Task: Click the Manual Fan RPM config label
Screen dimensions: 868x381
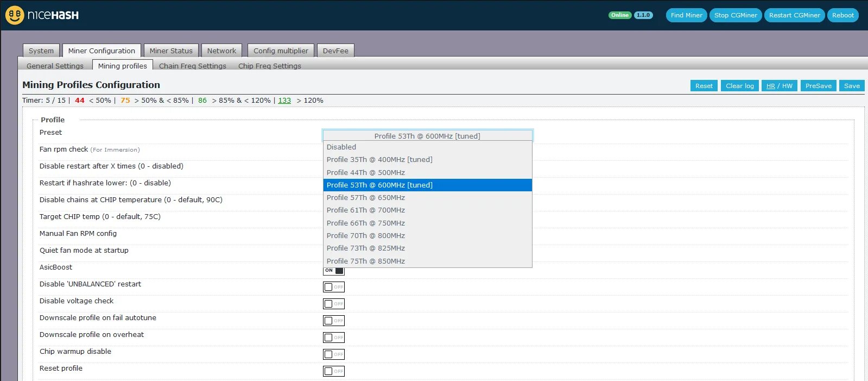Action: coord(78,234)
